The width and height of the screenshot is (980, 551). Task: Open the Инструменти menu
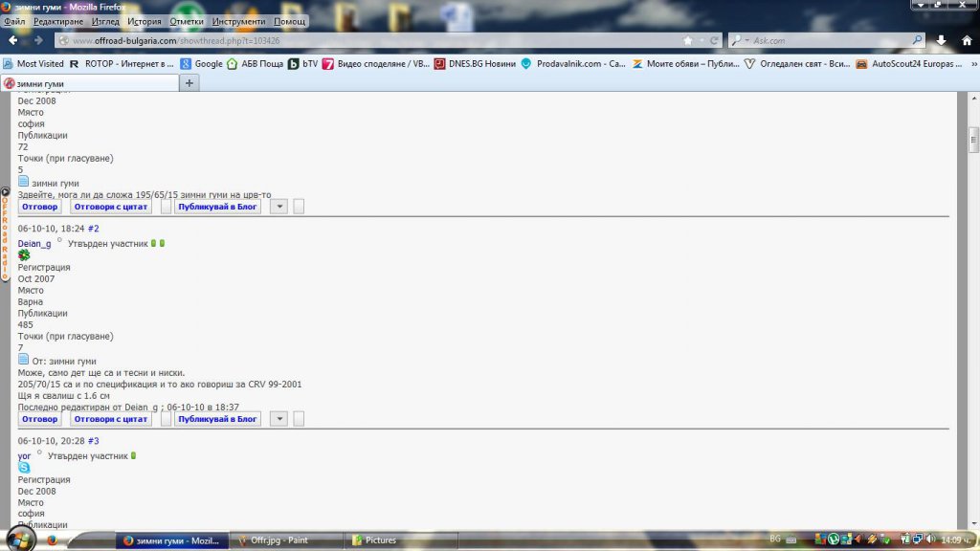pyautogui.click(x=238, y=21)
